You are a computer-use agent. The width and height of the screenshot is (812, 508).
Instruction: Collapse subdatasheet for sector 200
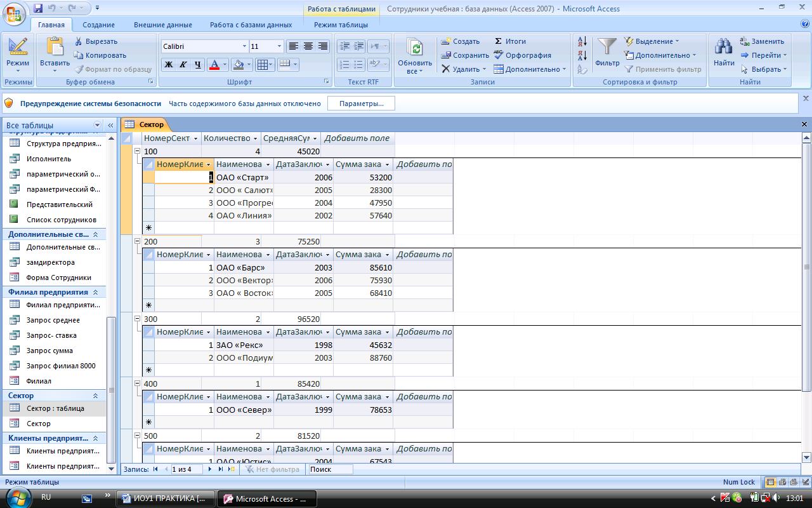tap(138, 241)
